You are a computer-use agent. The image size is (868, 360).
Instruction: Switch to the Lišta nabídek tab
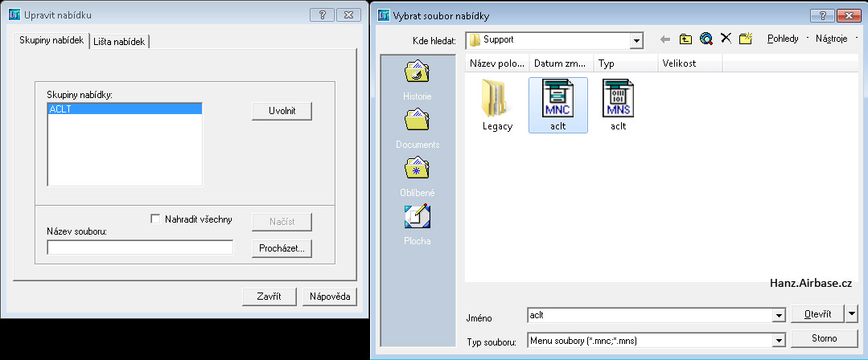[x=119, y=42]
